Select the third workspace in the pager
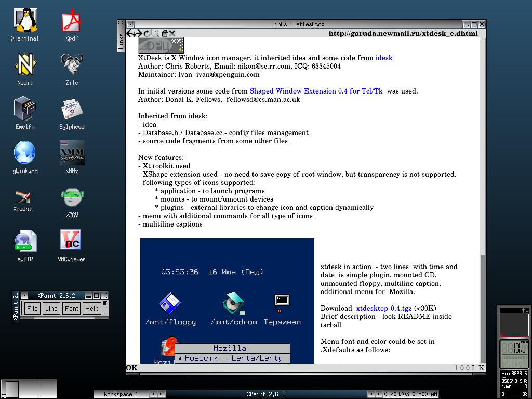532x399 pixels. click(47, 389)
